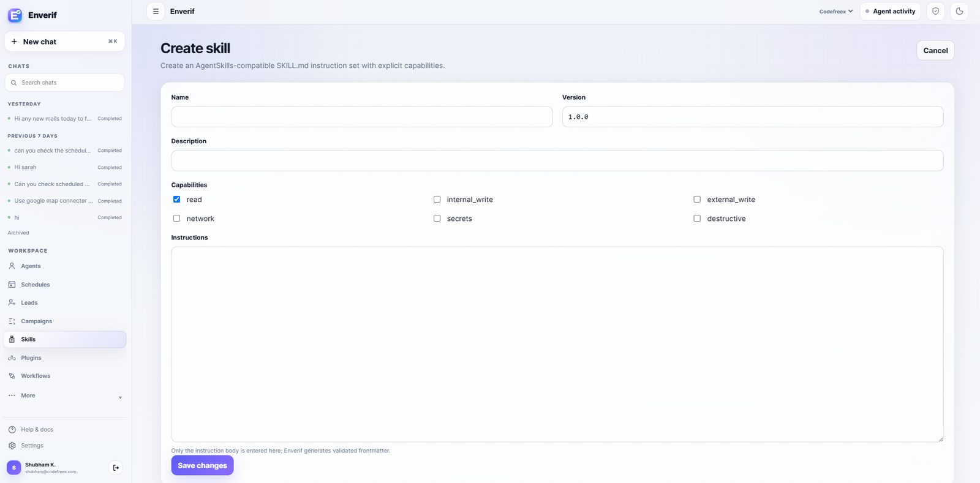Viewport: 980px width, 483px height.
Task: Click the Enverif logo icon
Action: click(x=15, y=15)
